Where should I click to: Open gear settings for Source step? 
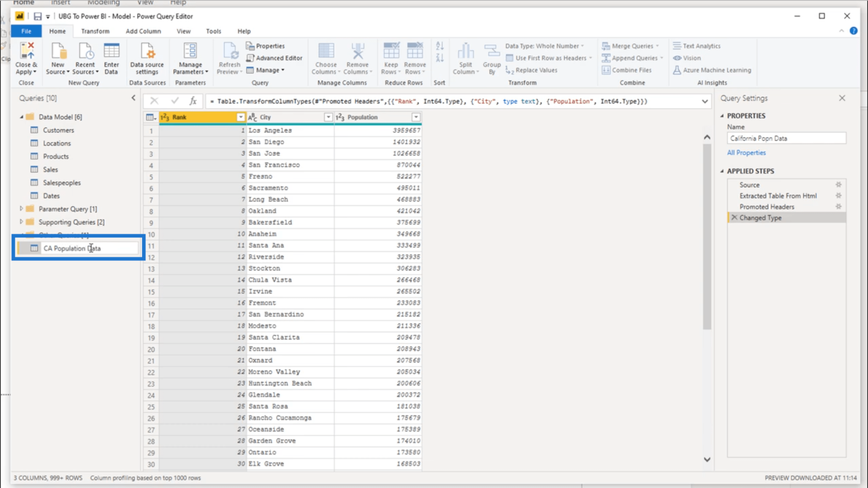[839, 185]
